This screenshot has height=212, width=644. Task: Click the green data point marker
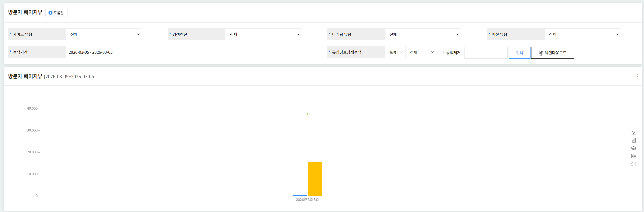(307, 114)
